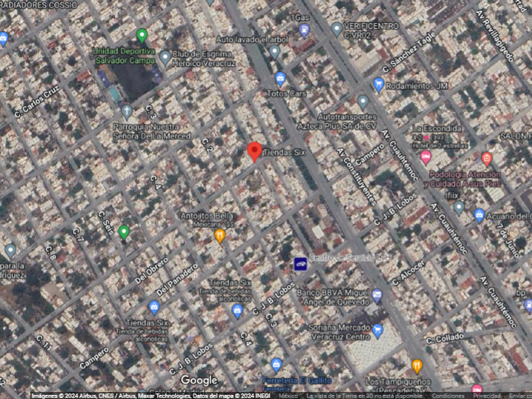Click the Unidad Deportiva Salvador Campa label
Screen dimensions: 532x399
pos(124,56)
